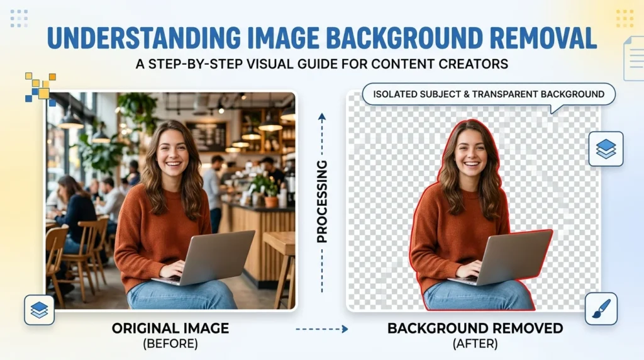The width and height of the screenshot is (644, 360).
Task: Click the 'Isolated Subject & Transparent Background' bubble
Action: point(489,94)
